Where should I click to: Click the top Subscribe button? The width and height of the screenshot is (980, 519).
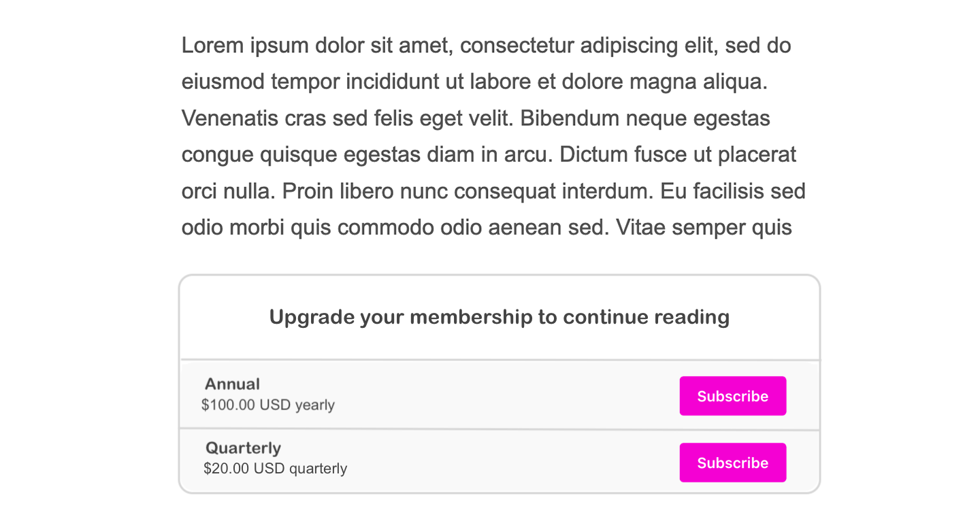click(732, 395)
